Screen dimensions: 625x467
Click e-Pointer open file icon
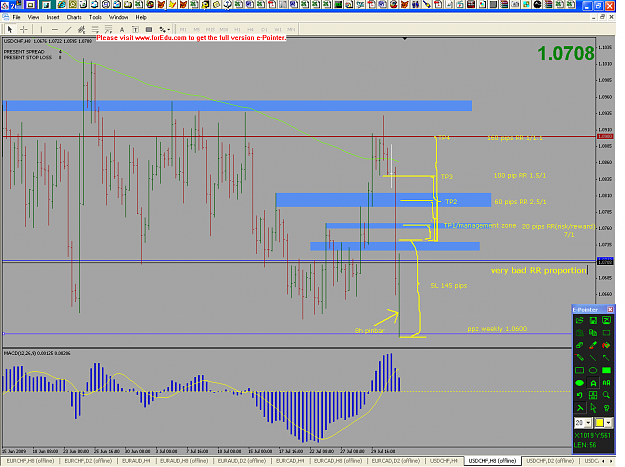coord(580,320)
